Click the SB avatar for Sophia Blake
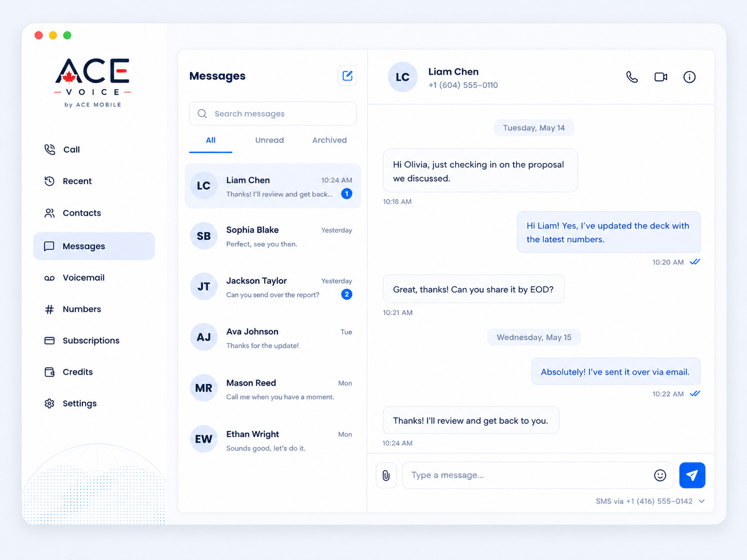This screenshot has height=560, width=747. (204, 236)
